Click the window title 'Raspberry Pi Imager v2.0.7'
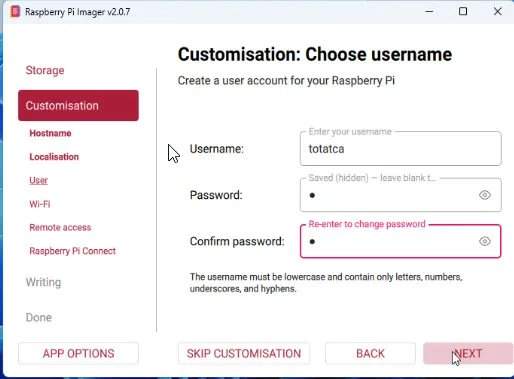 (77, 12)
